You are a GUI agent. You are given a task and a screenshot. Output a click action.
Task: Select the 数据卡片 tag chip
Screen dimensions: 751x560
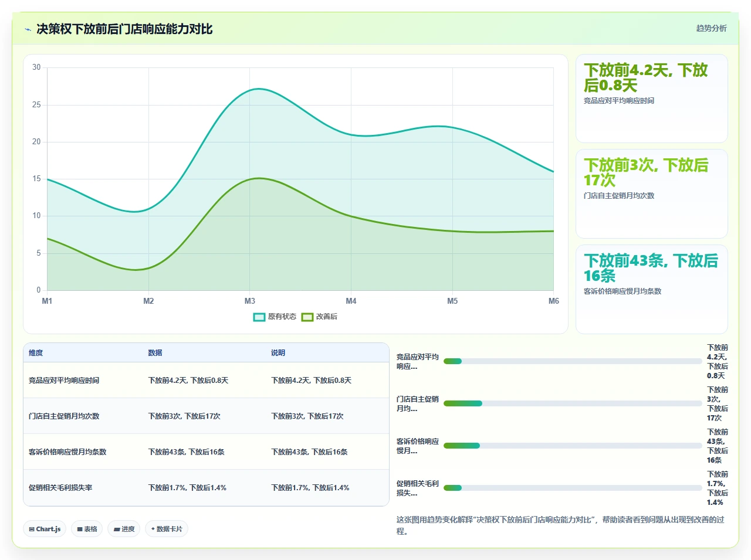click(167, 529)
